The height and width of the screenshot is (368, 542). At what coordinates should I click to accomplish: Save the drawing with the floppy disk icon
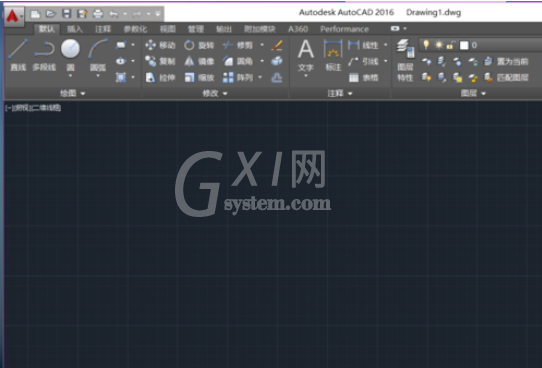pos(66,14)
